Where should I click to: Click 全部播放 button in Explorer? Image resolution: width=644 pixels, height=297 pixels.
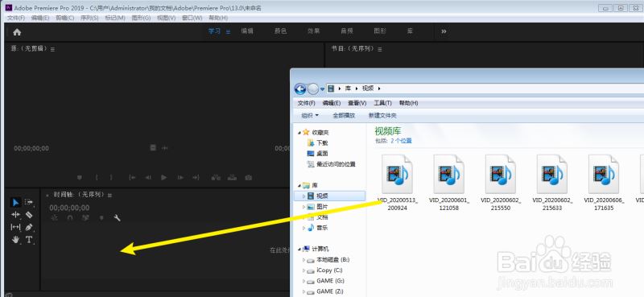[344, 116]
